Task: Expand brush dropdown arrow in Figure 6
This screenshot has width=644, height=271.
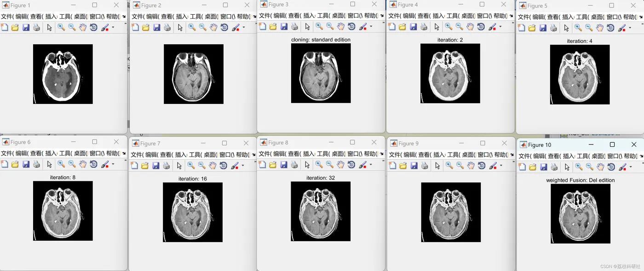Action: (113, 164)
